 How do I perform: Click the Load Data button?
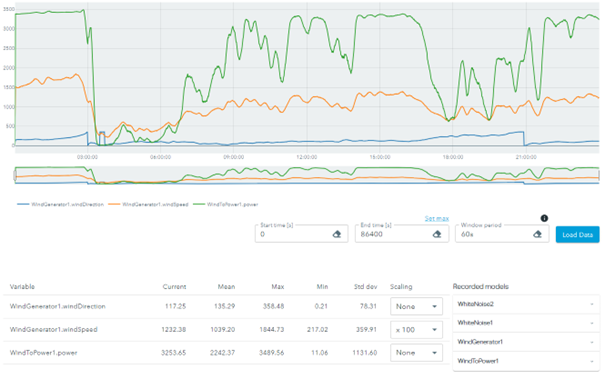click(577, 235)
